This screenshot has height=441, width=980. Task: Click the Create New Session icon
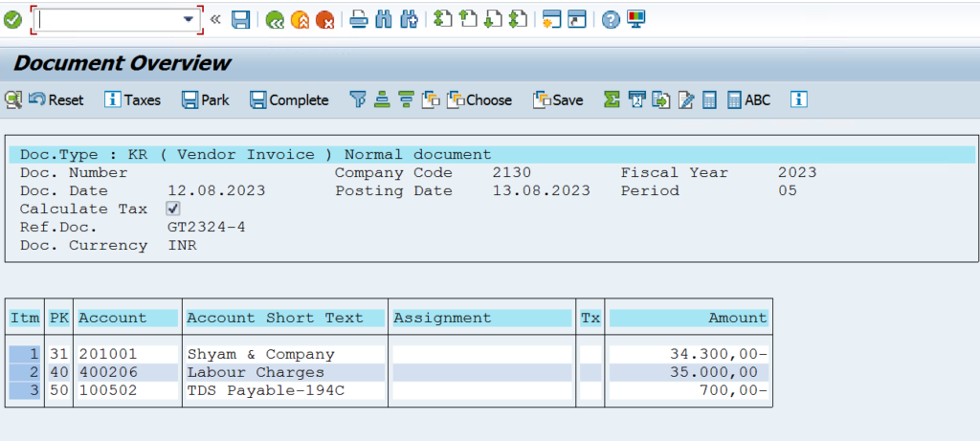[551, 20]
